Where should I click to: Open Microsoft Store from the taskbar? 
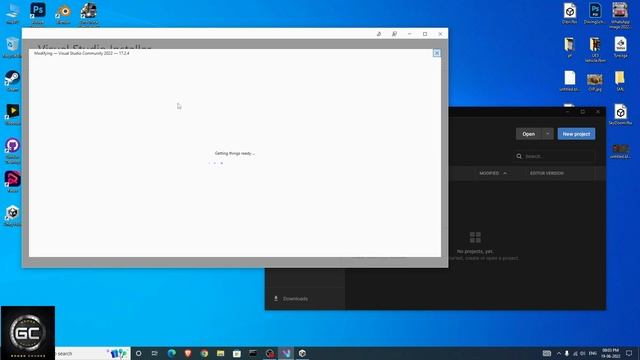click(237, 353)
